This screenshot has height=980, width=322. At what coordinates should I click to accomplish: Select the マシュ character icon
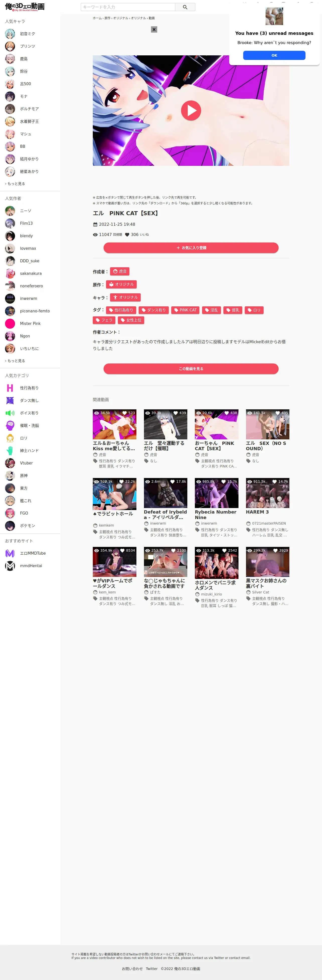tap(10, 134)
